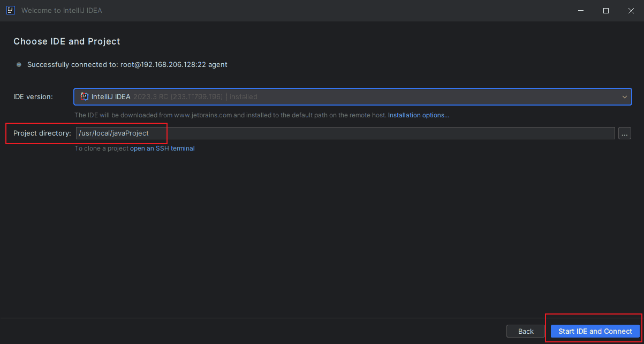
Task: Maximize the Welcome to IntelliJ IDEA window
Action: tap(605, 10)
